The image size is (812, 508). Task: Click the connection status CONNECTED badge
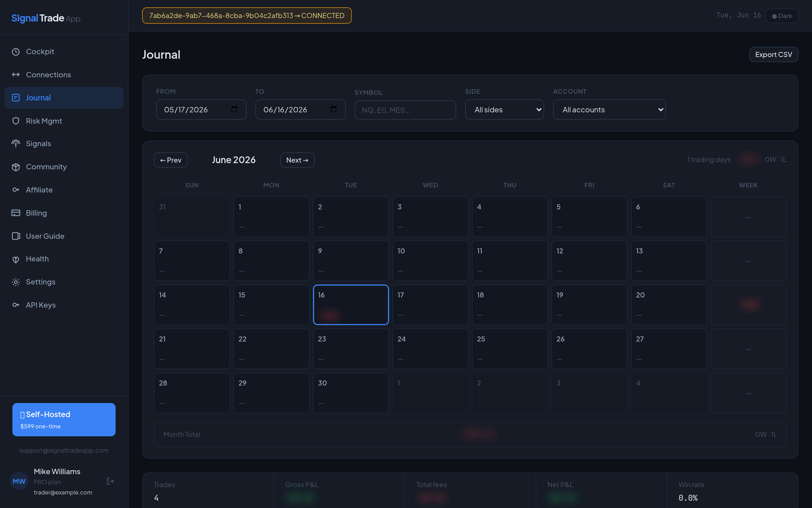(247, 16)
